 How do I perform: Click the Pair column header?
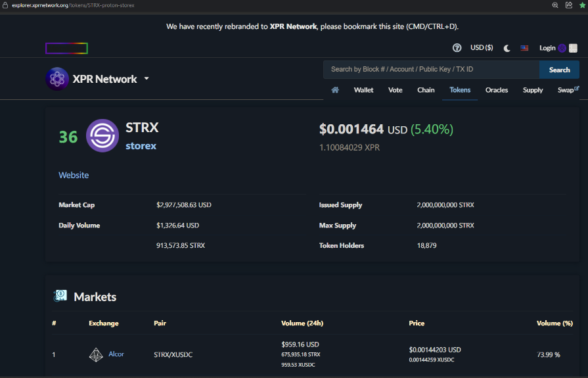click(160, 323)
